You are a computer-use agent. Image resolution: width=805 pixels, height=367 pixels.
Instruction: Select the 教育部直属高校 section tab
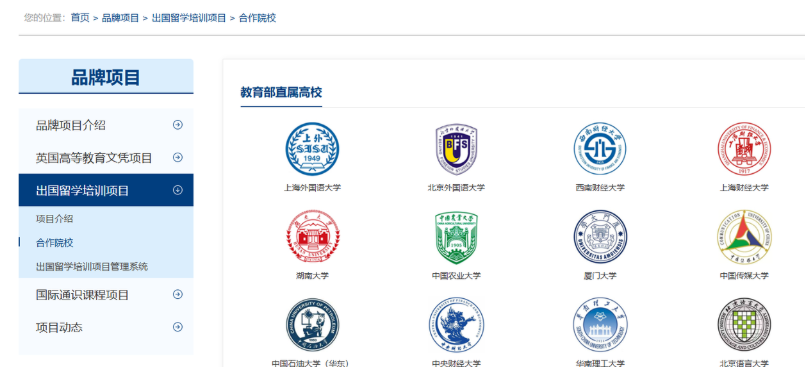point(281,93)
